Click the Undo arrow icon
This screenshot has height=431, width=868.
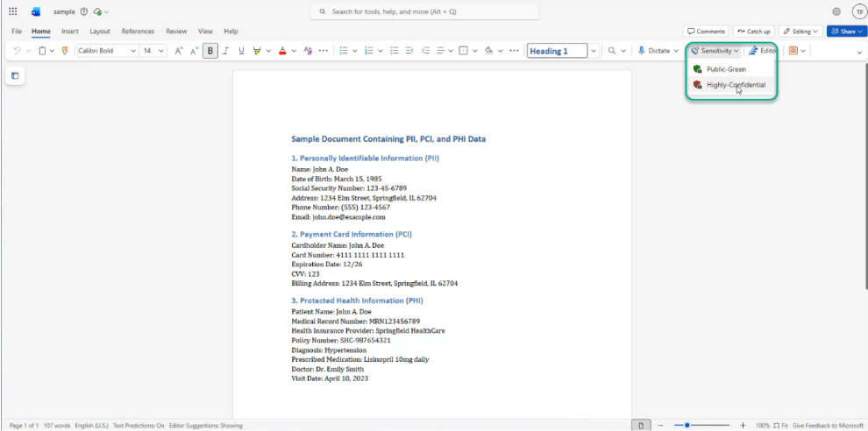click(17, 51)
